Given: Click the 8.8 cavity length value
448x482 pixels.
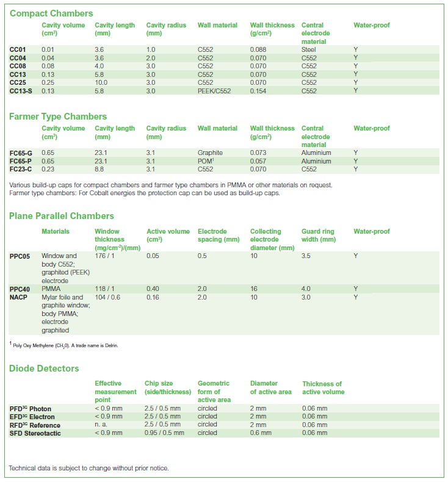Looking at the screenshot, I should coord(99,169).
